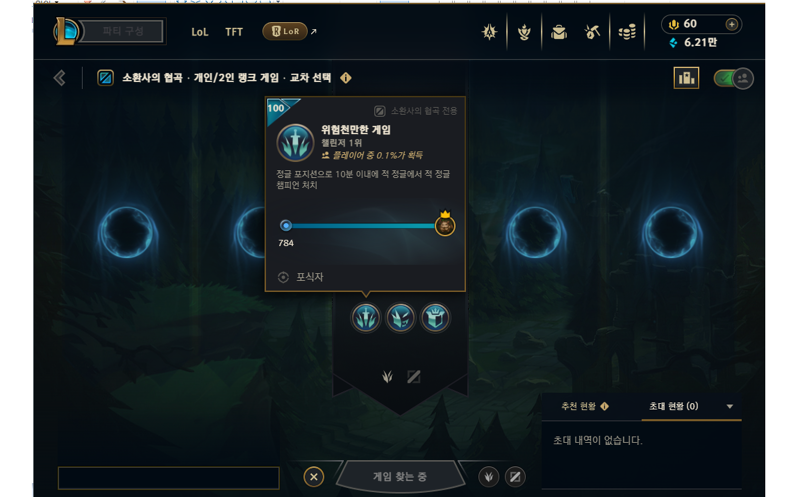Open the loot hammer crafting icon
800x497 pixels.
592,32
